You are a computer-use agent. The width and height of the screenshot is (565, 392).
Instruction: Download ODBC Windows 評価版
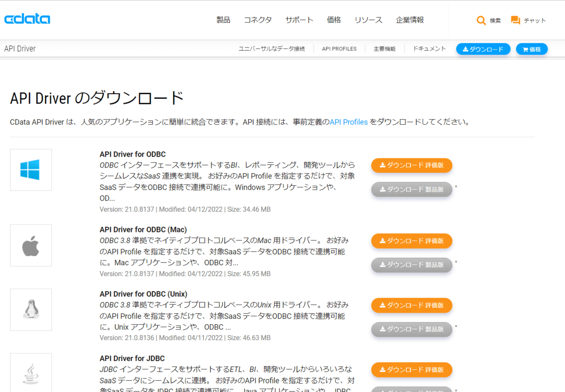412,165
